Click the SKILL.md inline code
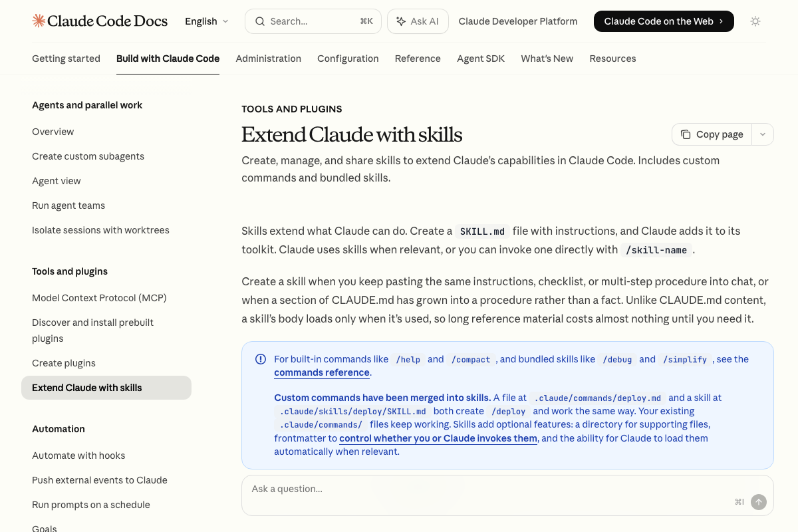This screenshot has width=798, height=532. click(x=483, y=231)
